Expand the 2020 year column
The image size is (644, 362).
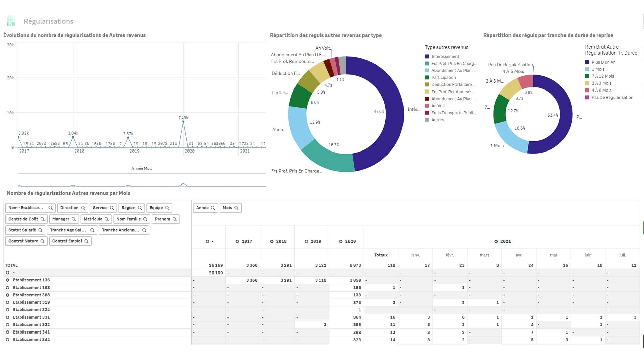[x=341, y=242]
